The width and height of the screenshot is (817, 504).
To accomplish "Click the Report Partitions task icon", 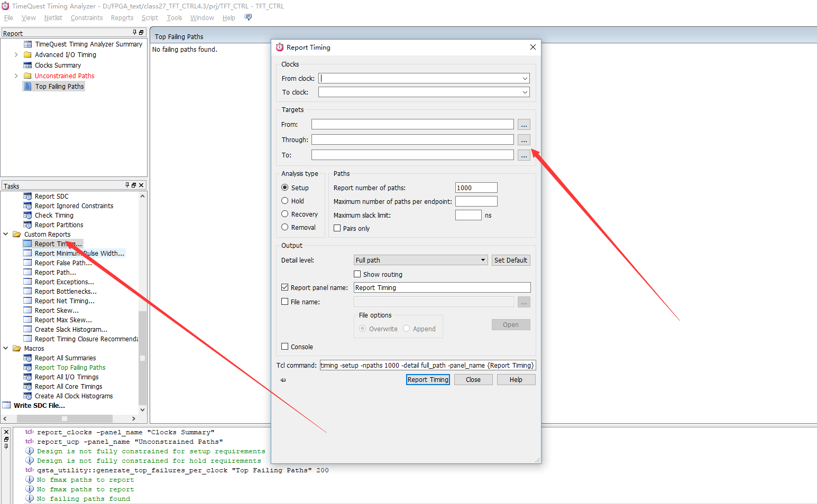I will tap(27, 225).
